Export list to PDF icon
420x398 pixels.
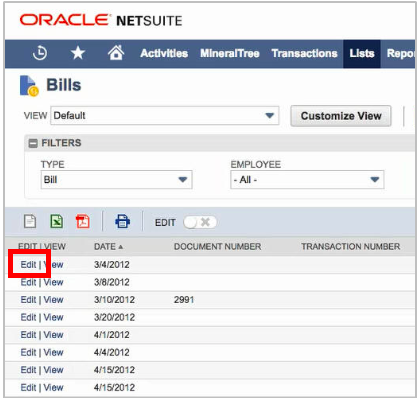click(83, 221)
